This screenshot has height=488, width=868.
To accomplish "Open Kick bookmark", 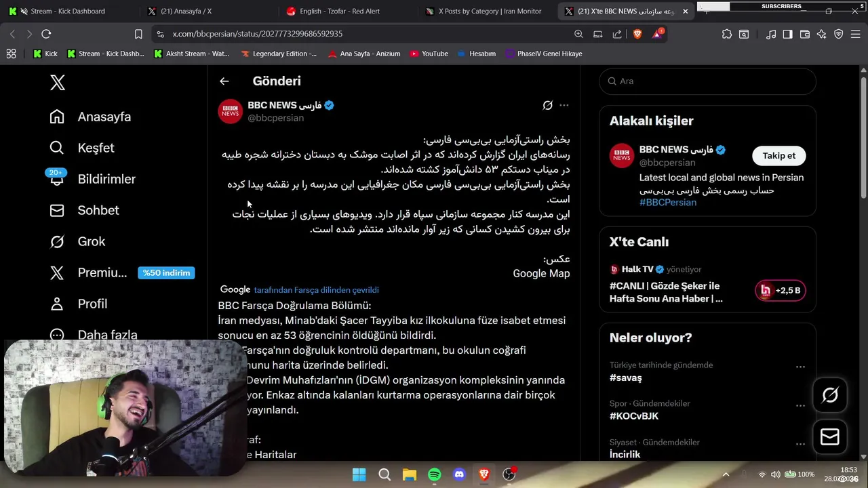I will [45, 54].
